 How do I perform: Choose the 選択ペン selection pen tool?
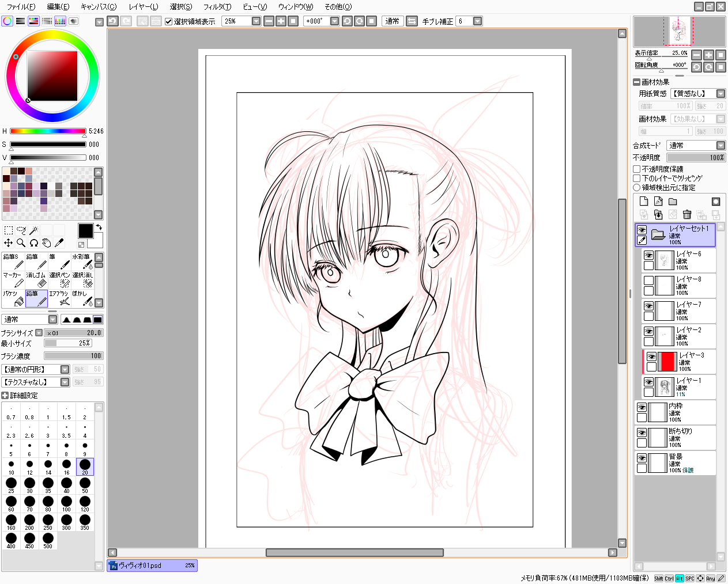click(x=59, y=280)
